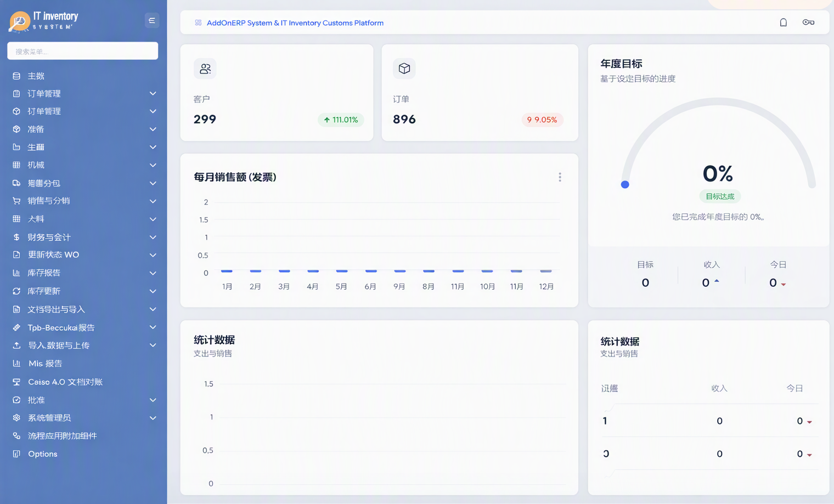Expand the 库存报告 menu chevron
Image resolution: width=834 pixels, height=504 pixels.
tap(153, 273)
